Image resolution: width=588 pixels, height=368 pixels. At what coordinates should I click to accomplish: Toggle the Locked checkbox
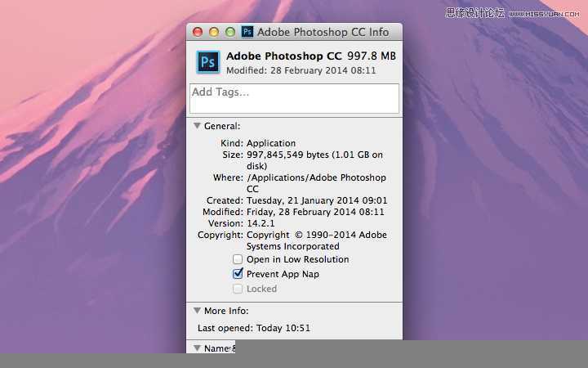[238, 289]
